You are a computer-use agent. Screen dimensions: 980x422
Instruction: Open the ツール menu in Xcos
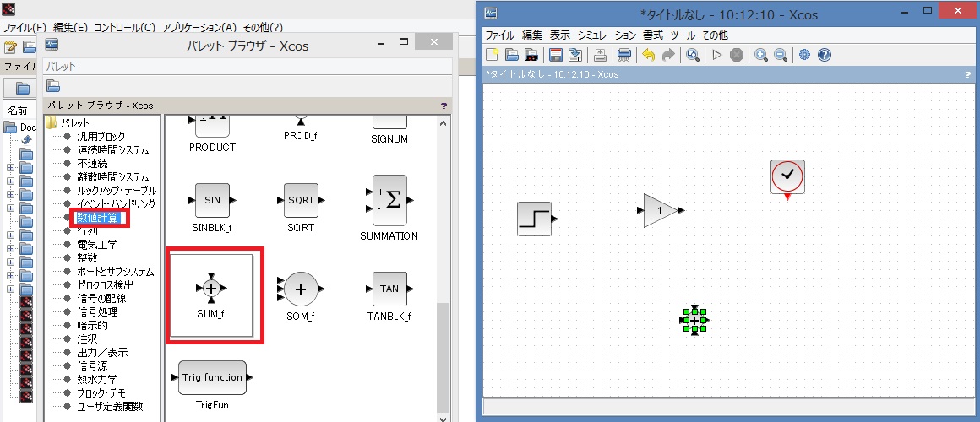coord(682,35)
